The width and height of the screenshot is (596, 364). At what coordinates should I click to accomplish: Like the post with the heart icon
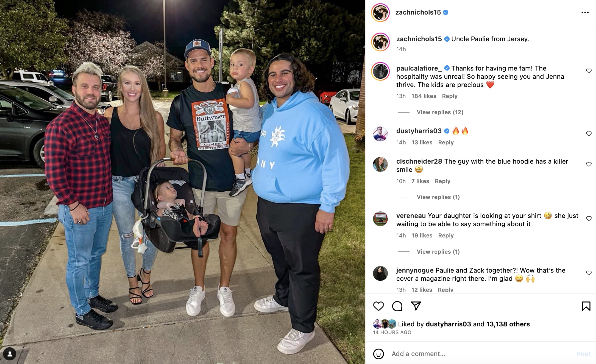click(x=378, y=306)
